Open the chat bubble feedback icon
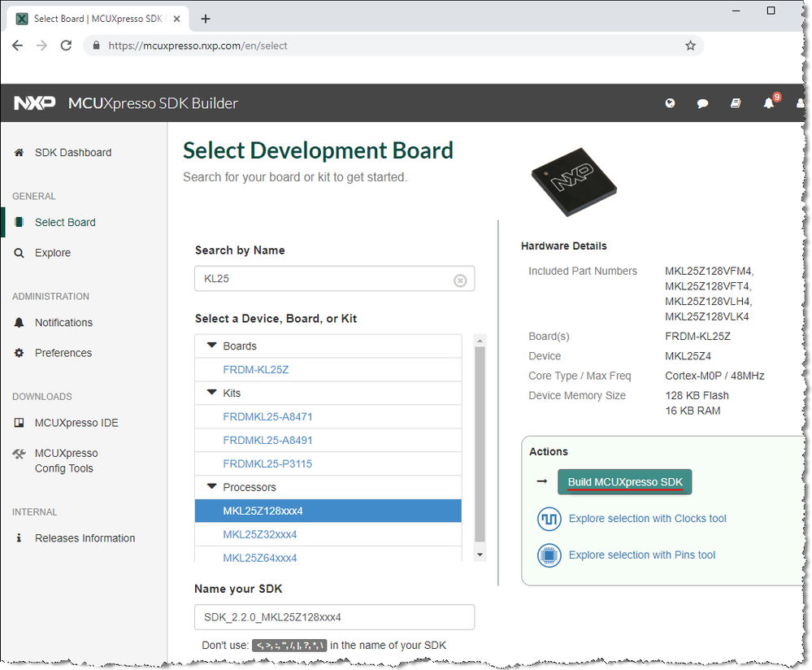The image size is (812, 670). [702, 103]
